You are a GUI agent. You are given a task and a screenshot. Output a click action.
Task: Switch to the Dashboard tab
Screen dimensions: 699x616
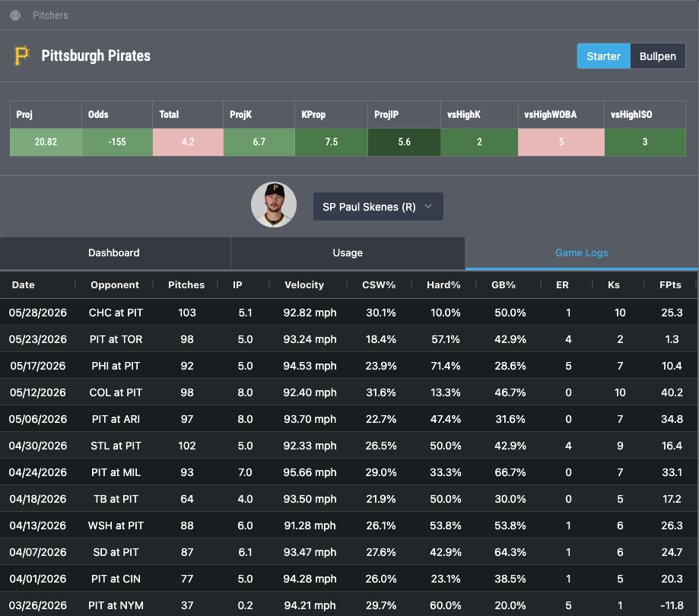point(114,252)
